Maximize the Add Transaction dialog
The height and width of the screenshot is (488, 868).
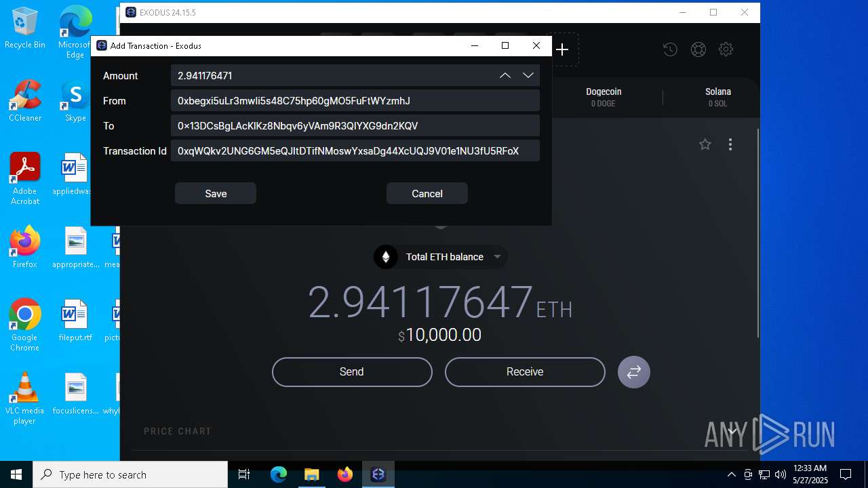pyautogui.click(x=505, y=45)
